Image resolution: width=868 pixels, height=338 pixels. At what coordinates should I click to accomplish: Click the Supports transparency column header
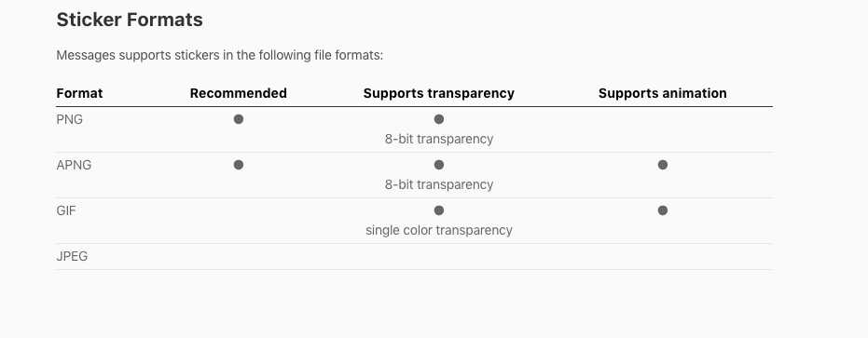click(439, 93)
